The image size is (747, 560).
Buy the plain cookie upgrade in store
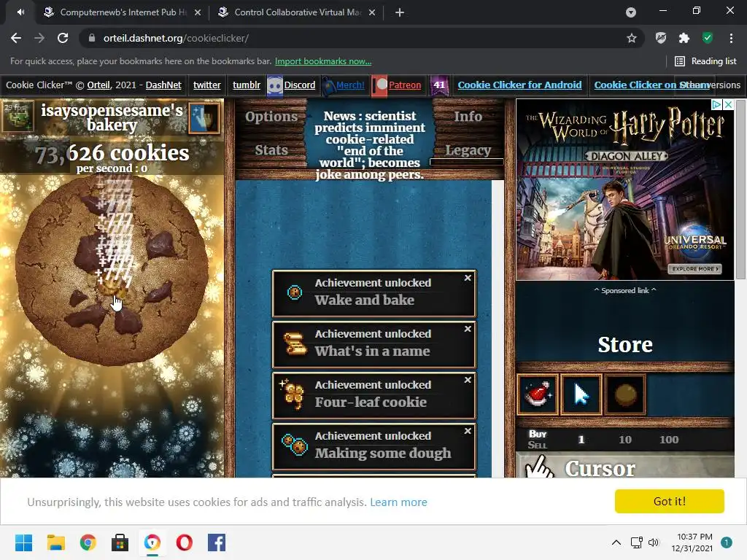click(x=625, y=394)
